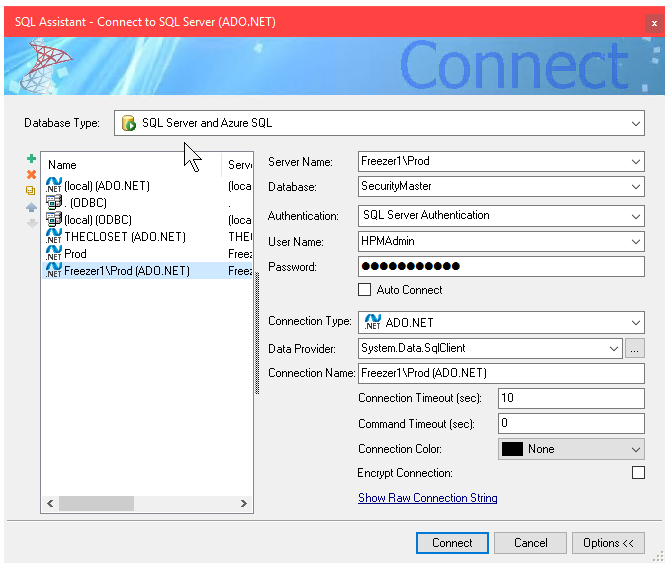Viewport: 668px width, 563px height.
Task: Click the green plus add connection icon
Action: (x=31, y=159)
